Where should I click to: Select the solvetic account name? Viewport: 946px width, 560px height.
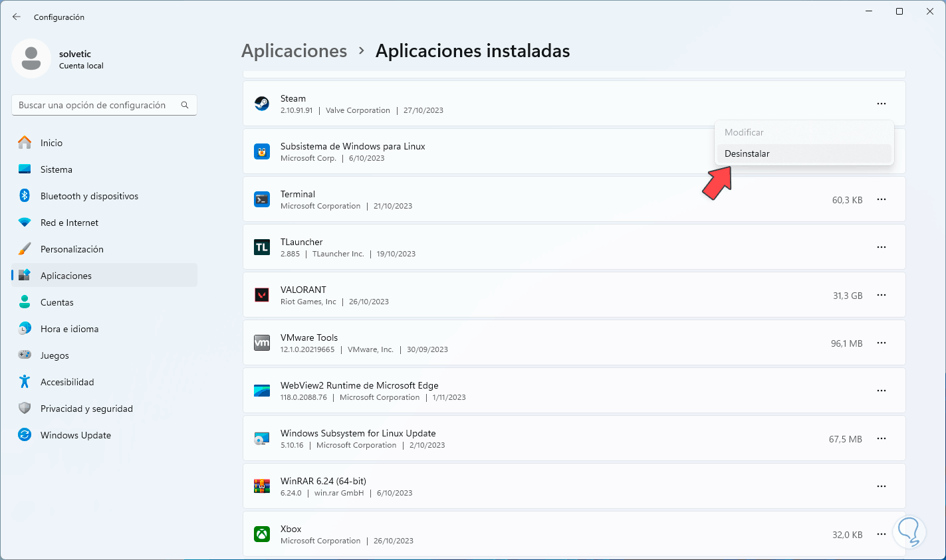coord(75,54)
